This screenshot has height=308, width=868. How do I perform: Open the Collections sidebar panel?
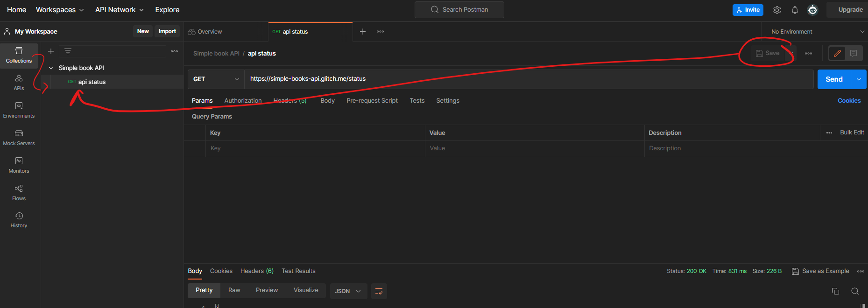(19, 56)
